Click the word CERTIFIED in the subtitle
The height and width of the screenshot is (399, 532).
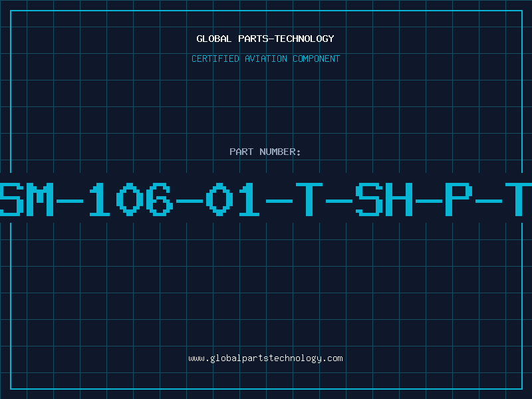click(x=215, y=59)
